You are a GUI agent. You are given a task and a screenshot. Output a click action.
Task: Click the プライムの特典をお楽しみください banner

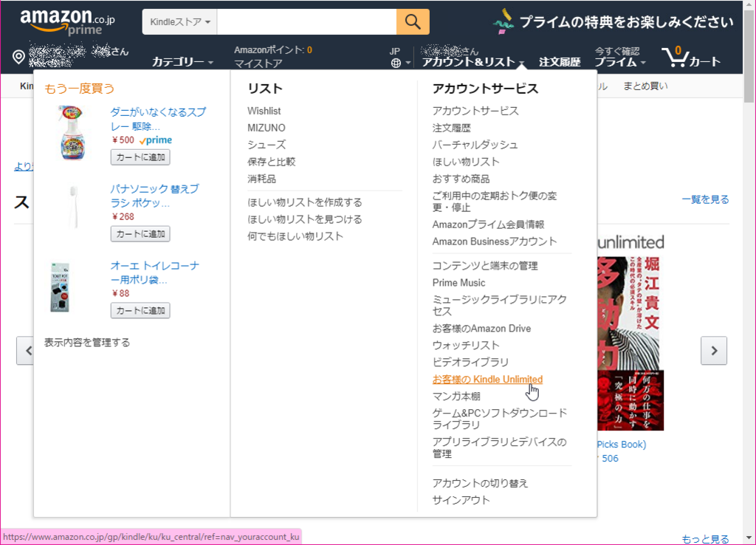pos(613,21)
